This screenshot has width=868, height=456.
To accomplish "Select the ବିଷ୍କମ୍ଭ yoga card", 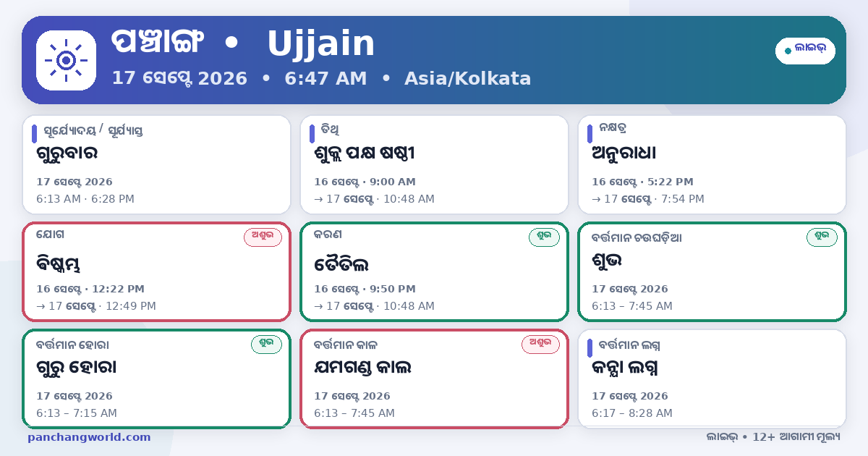I will coord(156,271).
